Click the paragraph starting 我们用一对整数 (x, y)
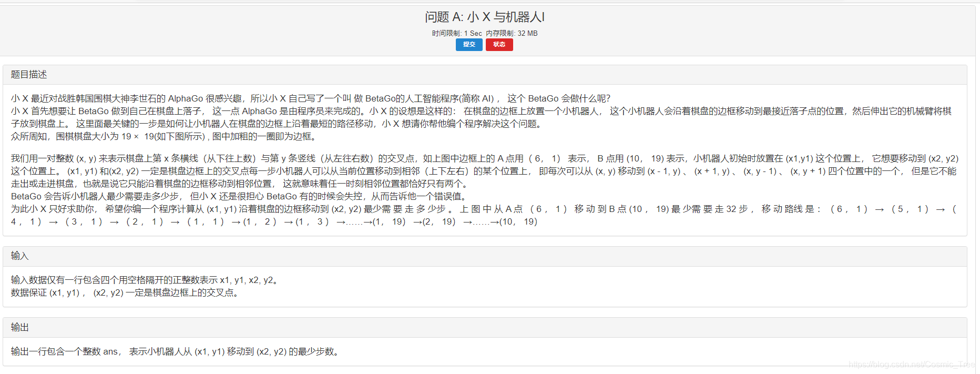Image resolution: width=980 pixels, height=374 pixels. coord(485,171)
